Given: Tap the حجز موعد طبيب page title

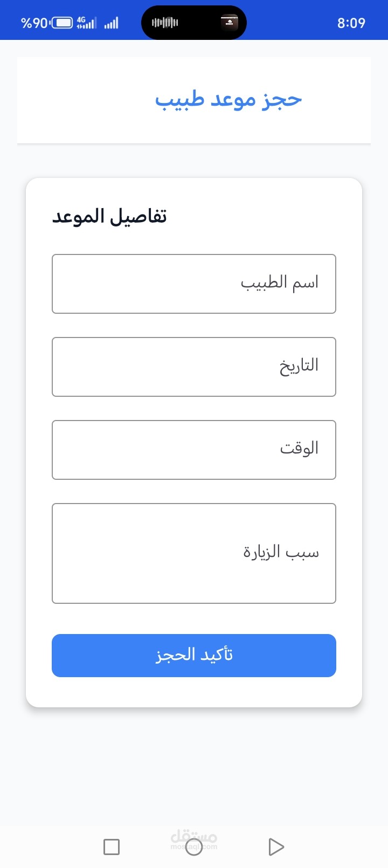Looking at the screenshot, I should click(228, 100).
